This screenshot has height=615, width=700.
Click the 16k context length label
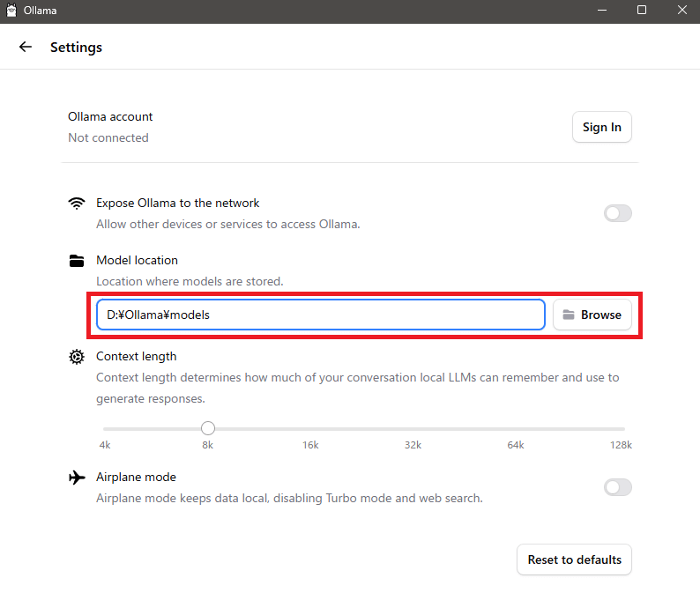[310, 445]
